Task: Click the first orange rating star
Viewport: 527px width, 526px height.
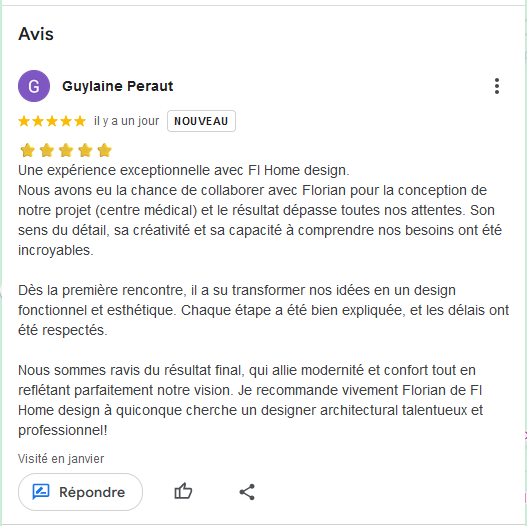Action: (24, 121)
